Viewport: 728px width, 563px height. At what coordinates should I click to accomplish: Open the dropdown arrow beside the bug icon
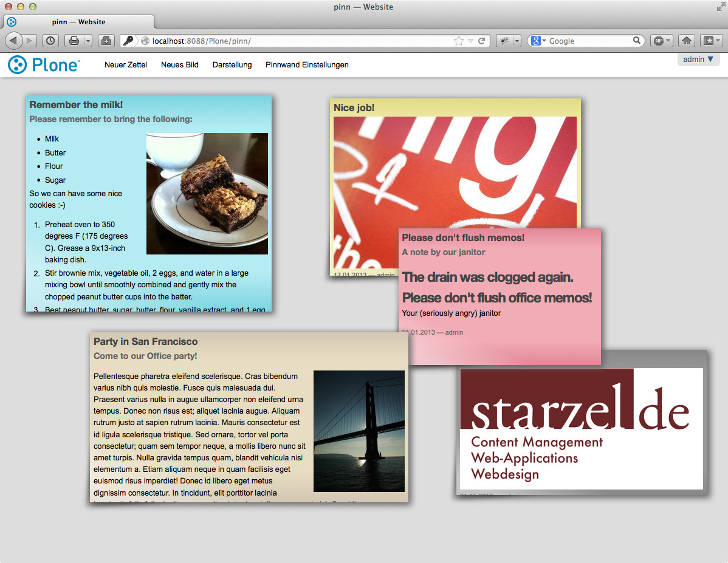click(517, 41)
